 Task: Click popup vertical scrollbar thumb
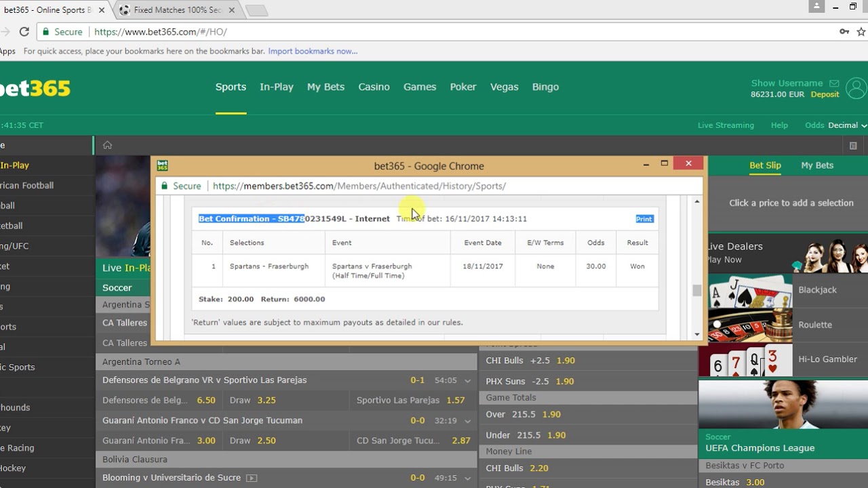click(697, 290)
